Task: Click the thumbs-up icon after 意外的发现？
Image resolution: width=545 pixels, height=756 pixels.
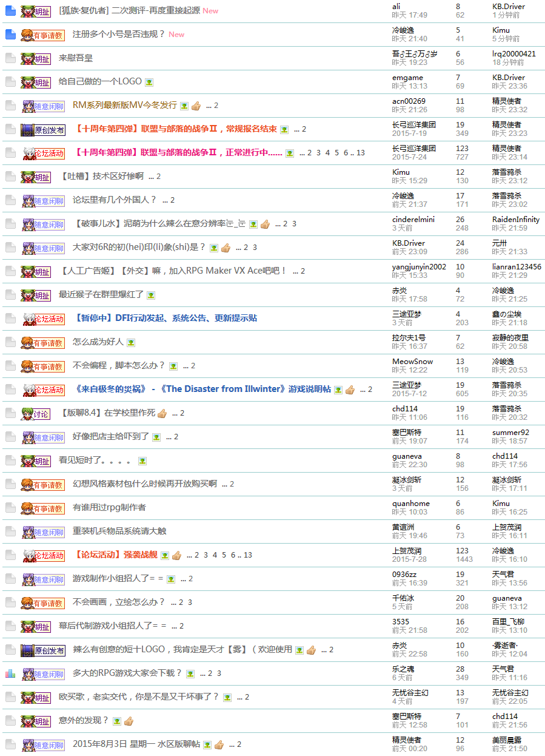Action: click(x=129, y=721)
